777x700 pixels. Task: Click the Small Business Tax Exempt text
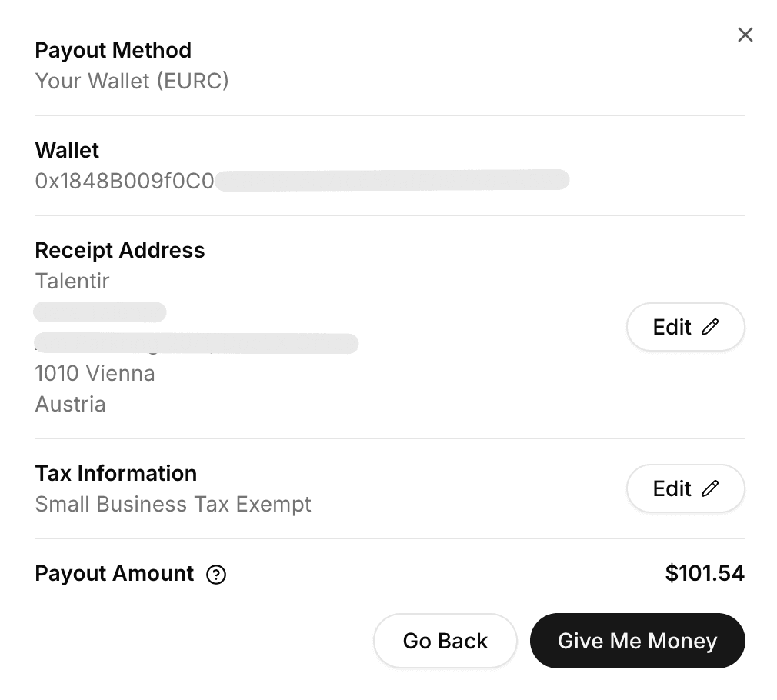click(173, 504)
